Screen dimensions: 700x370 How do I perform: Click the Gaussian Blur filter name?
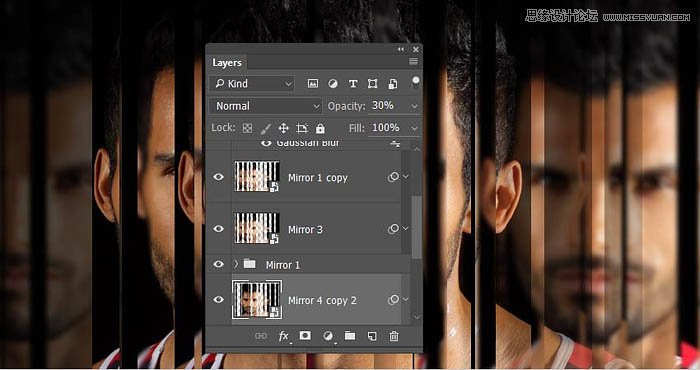[308, 144]
